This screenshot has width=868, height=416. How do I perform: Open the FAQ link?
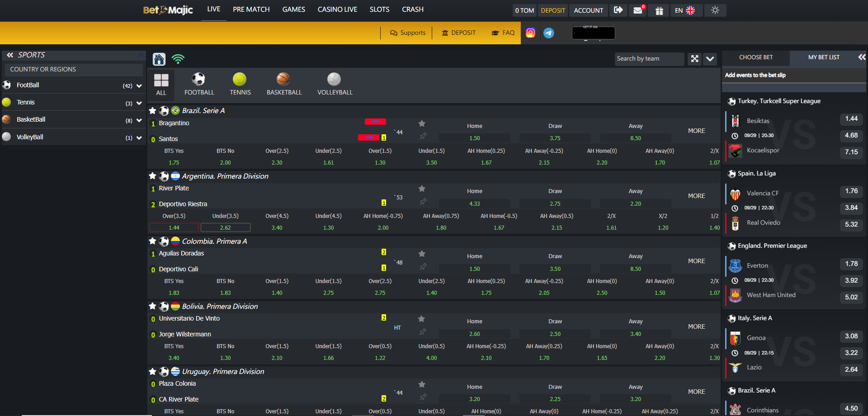tap(503, 33)
